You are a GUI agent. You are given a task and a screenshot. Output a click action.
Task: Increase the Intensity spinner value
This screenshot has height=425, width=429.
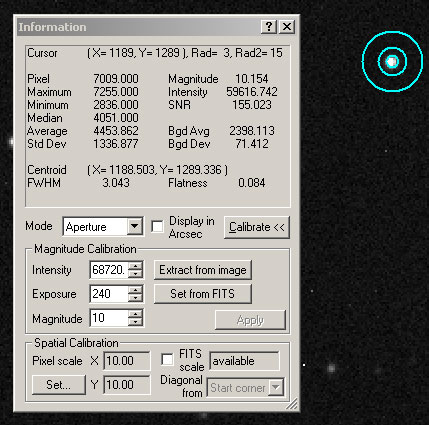click(x=135, y=266)
